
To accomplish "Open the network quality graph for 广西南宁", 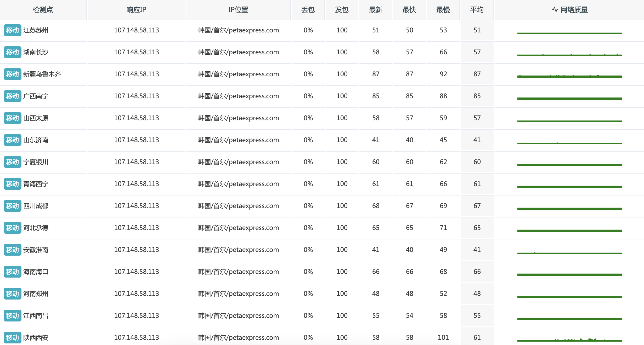I will click(569, 99).
